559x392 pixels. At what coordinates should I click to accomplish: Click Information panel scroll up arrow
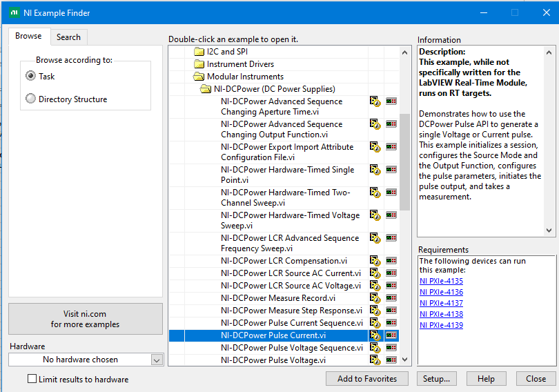[x=549, y=52]
